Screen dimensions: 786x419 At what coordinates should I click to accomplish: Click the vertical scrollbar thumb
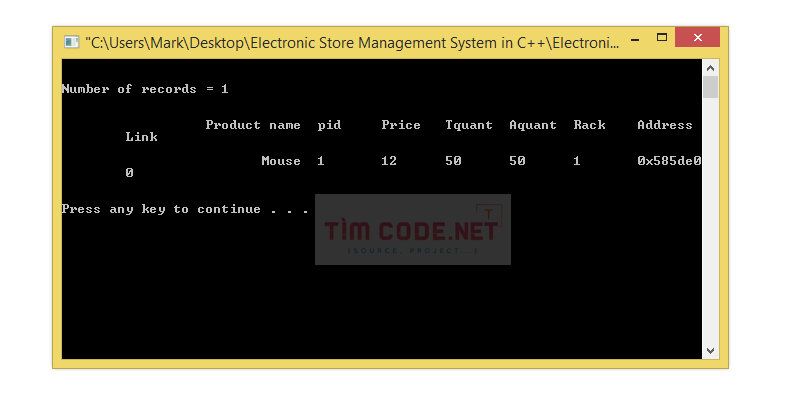[x=710, y=87]
